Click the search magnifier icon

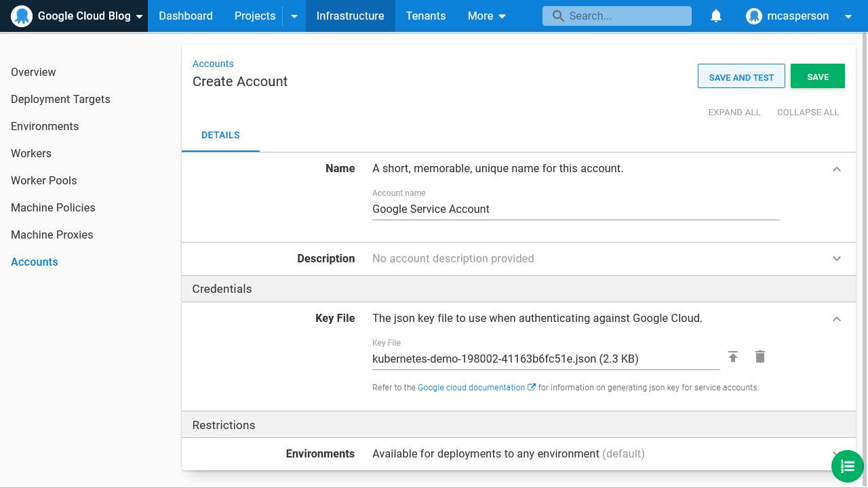(558, 16)
